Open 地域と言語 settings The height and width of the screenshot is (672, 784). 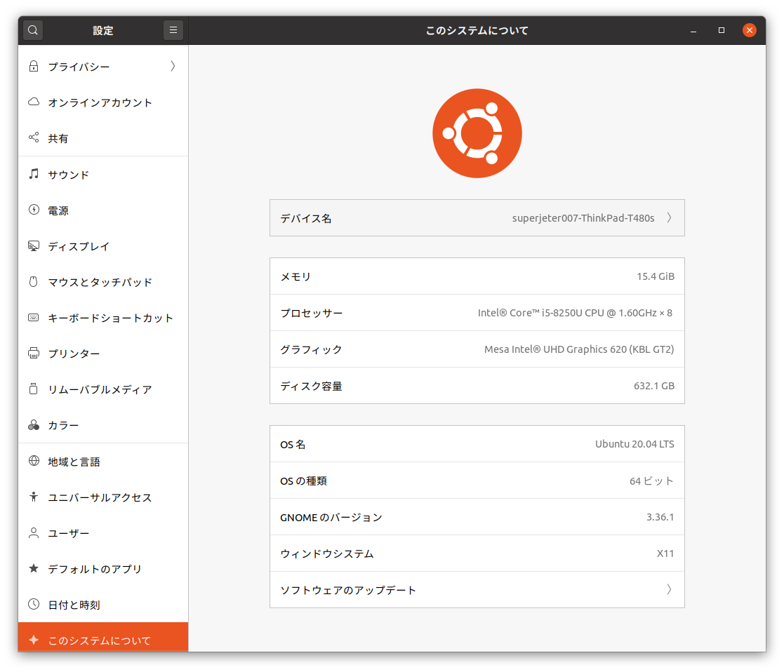pos(103,461)
